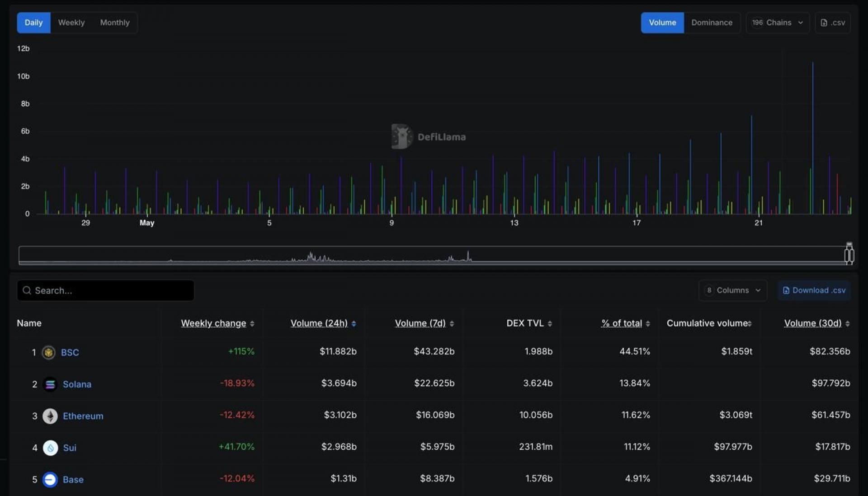This screenshot has width=868, height=496.
Task: Open the 196 Chains dropdown
Action: 778,23
